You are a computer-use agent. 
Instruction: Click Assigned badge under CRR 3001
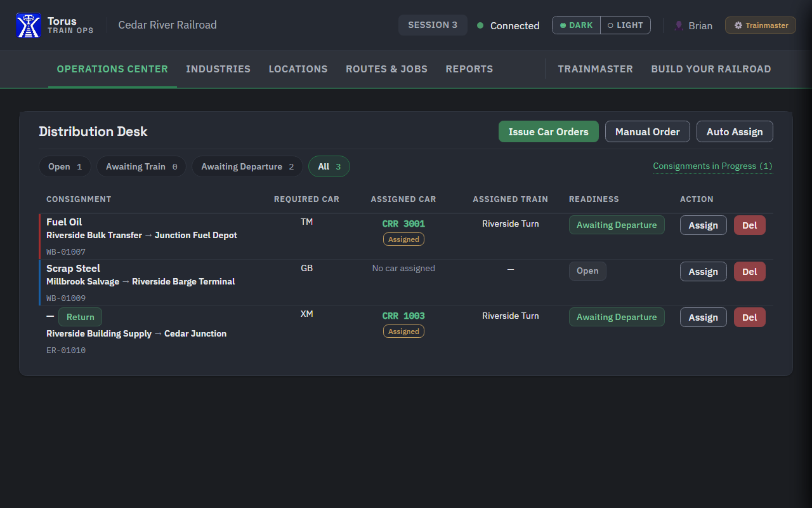pyautogui.click(x=403, y=239)
